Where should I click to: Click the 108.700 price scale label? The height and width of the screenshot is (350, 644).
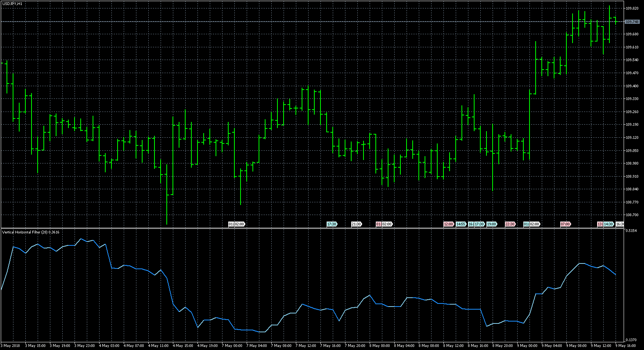[632, 215]
